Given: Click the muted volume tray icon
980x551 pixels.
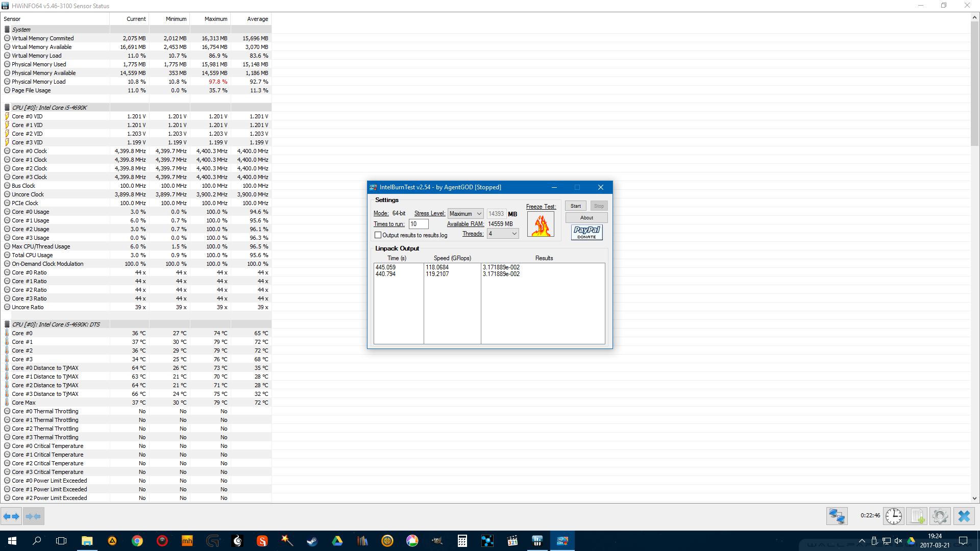Looking at the screenshot, I should 898,541.
